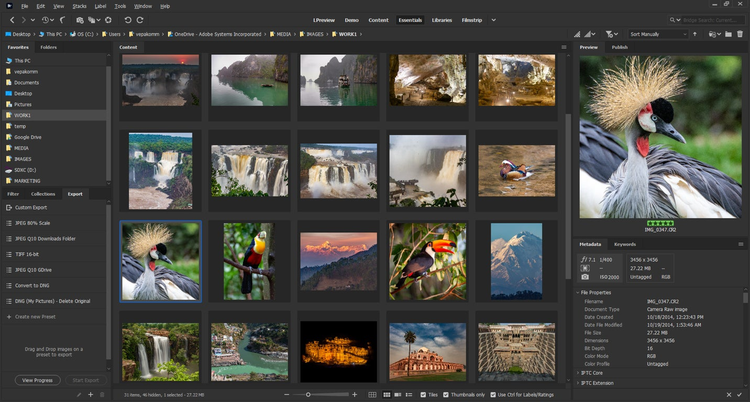Click the View Progress button
The height and width of the screenshot is (402, 750).
click(38, 380)
